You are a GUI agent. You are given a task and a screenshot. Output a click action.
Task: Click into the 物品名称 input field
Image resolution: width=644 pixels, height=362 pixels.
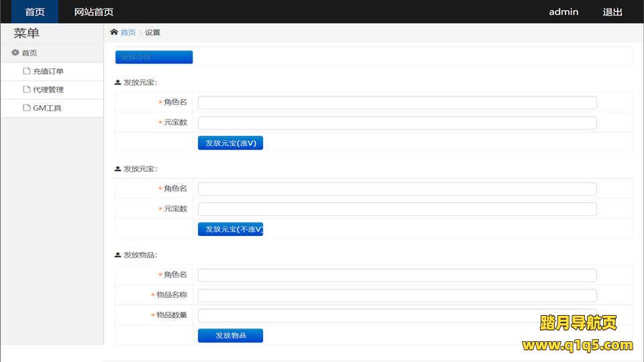[397, 296]
